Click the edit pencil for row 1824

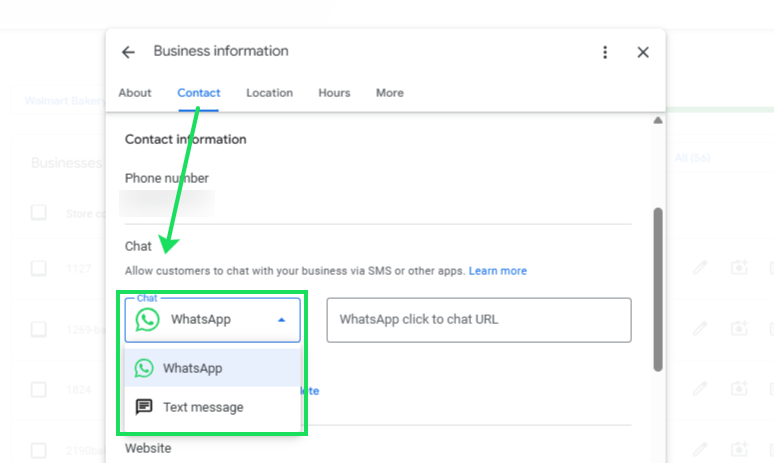[x=699, y=389]
